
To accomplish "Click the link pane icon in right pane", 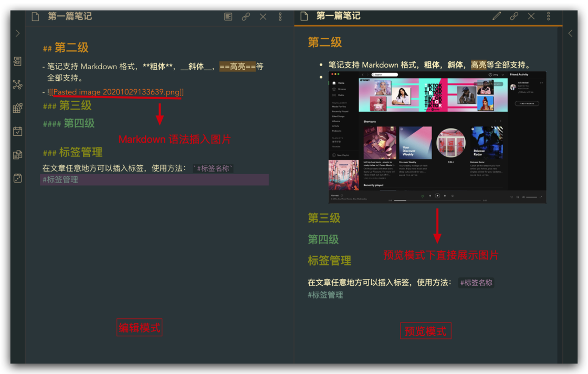I will click(514, 16).
